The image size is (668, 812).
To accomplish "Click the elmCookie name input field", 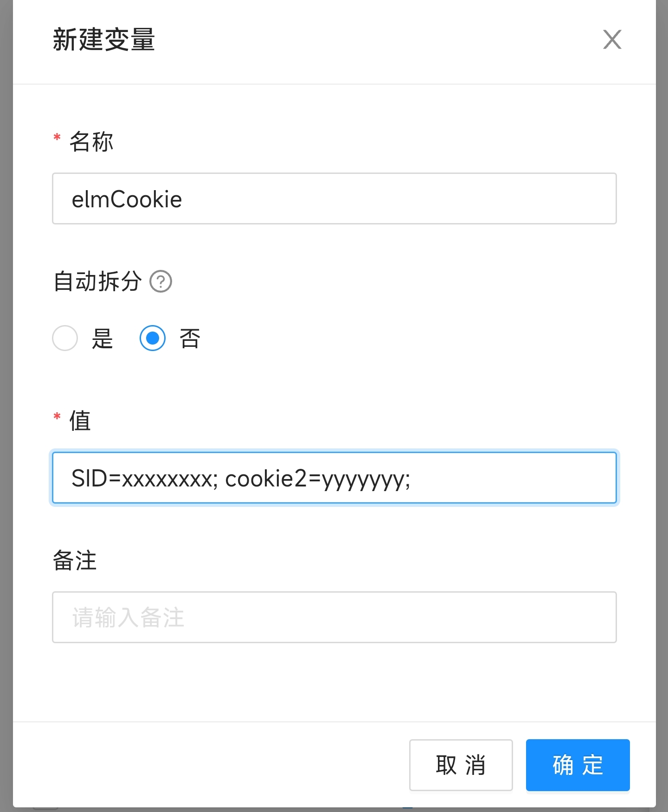I will coord(334,198).
